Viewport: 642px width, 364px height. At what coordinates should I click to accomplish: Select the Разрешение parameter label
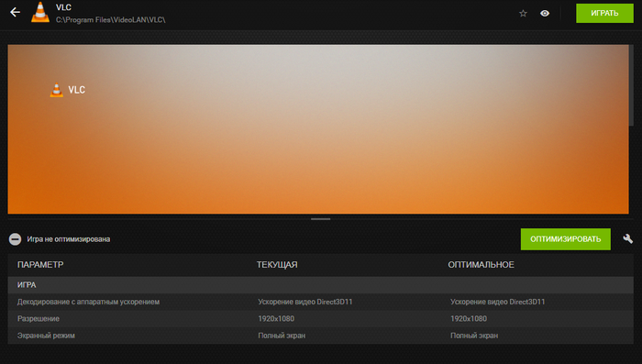pyautogui.click(x=39, y=318)
